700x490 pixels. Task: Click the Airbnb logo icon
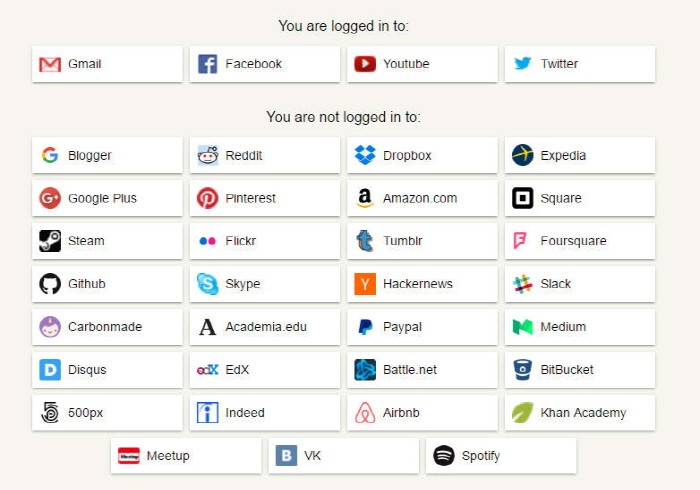(365, 413)
